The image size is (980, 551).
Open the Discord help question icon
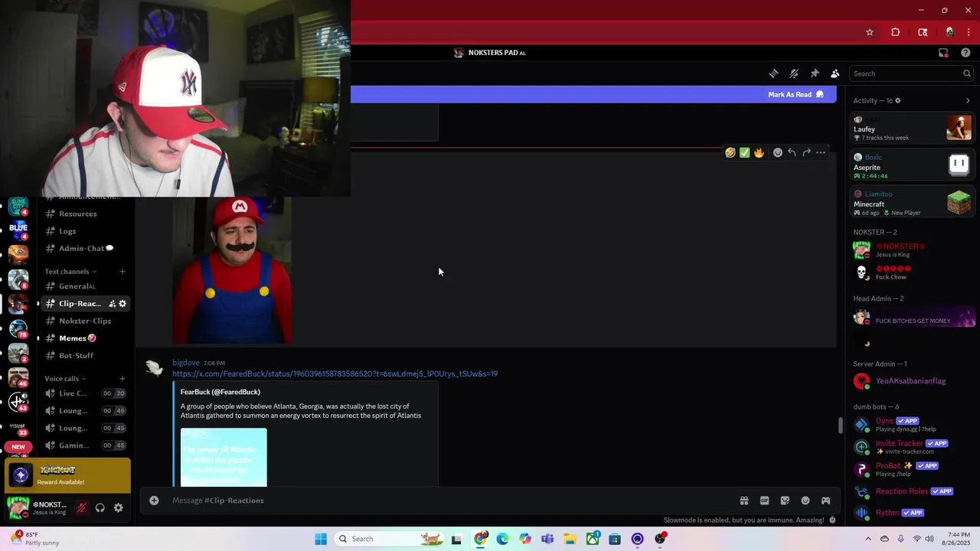pyautogui.click(x=965, y=53)
